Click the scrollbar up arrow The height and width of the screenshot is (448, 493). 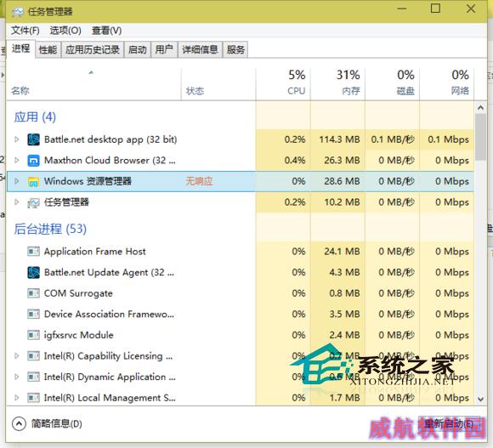pos(480,108)
